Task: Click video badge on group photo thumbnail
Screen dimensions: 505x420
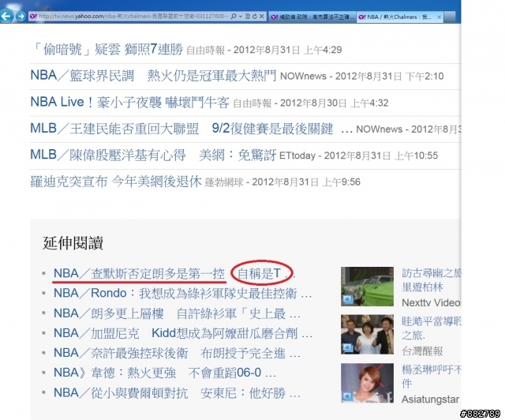Action: coord(347,348)
